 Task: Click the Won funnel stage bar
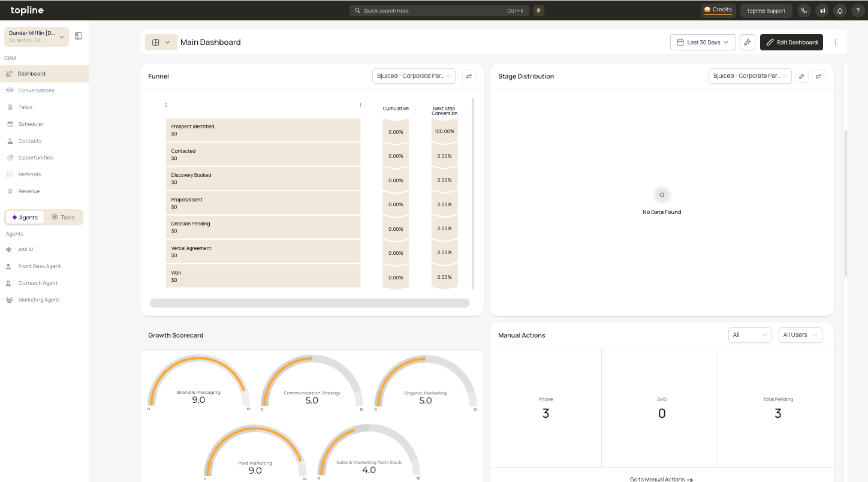click(263, 276)
